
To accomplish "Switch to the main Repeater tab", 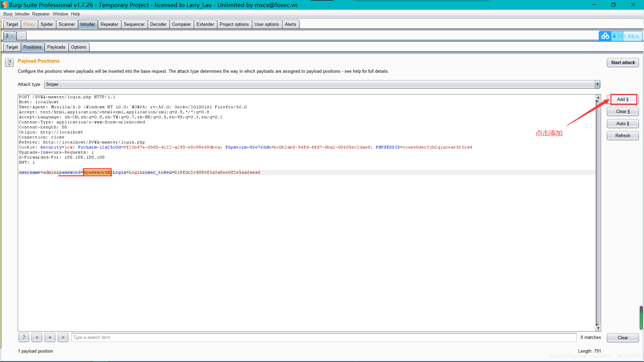I will [x=109, y=24].
